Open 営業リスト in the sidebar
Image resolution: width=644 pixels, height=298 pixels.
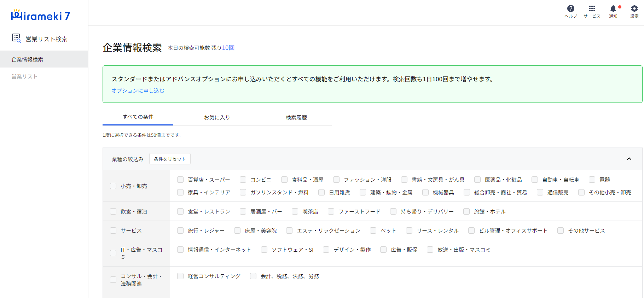pyautogui.click(x=24, y=76)
